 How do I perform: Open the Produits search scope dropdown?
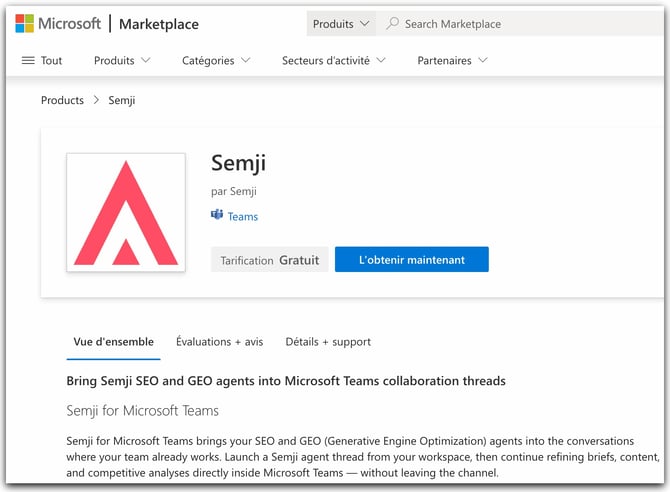[341, 24]
